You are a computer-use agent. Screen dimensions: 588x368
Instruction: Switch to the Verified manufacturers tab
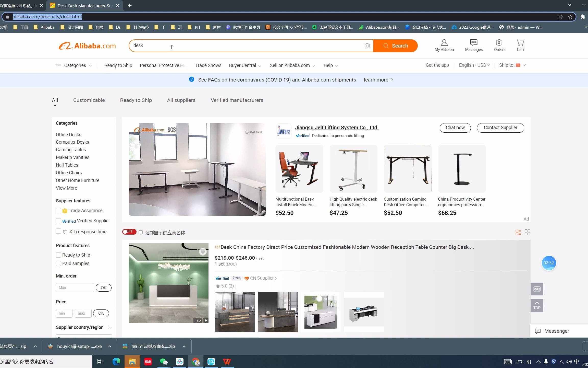[237, 100]
